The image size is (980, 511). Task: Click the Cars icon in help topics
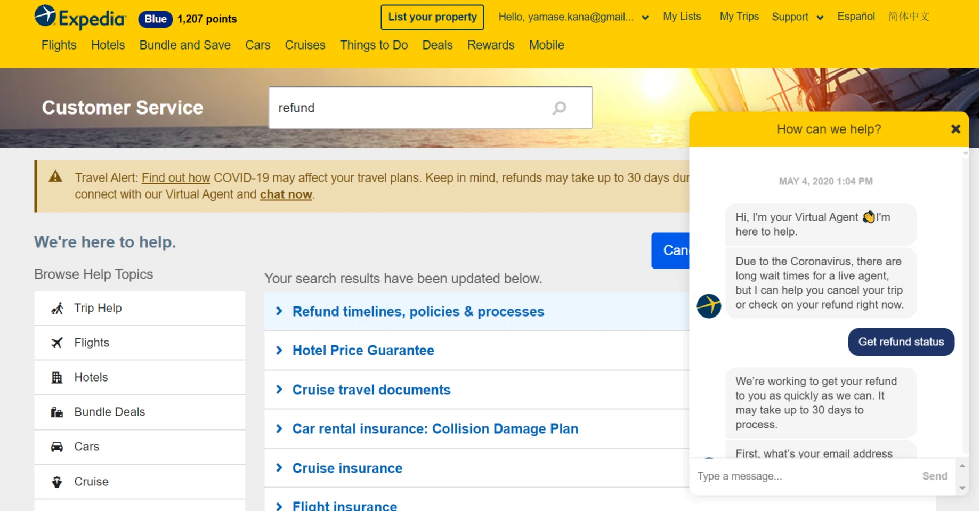(x=57, y=447)
